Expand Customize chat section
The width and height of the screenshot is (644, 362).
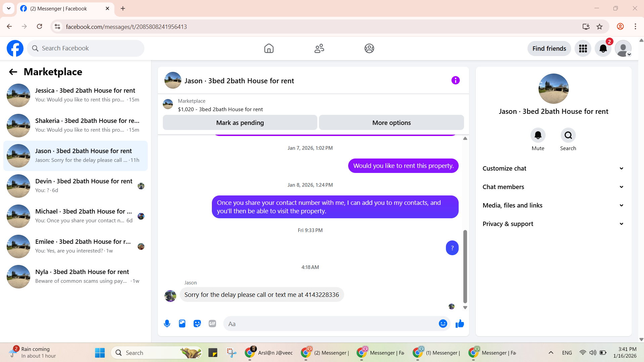tap(553, 169)
